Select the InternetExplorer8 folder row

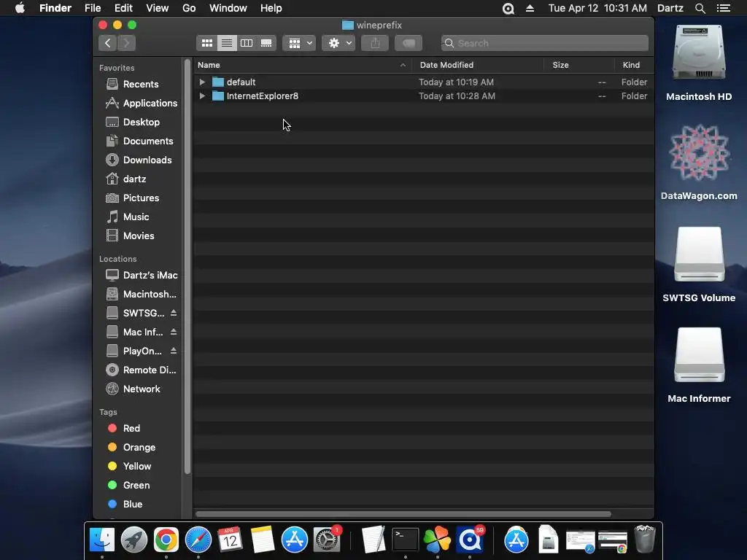(423, 96)
